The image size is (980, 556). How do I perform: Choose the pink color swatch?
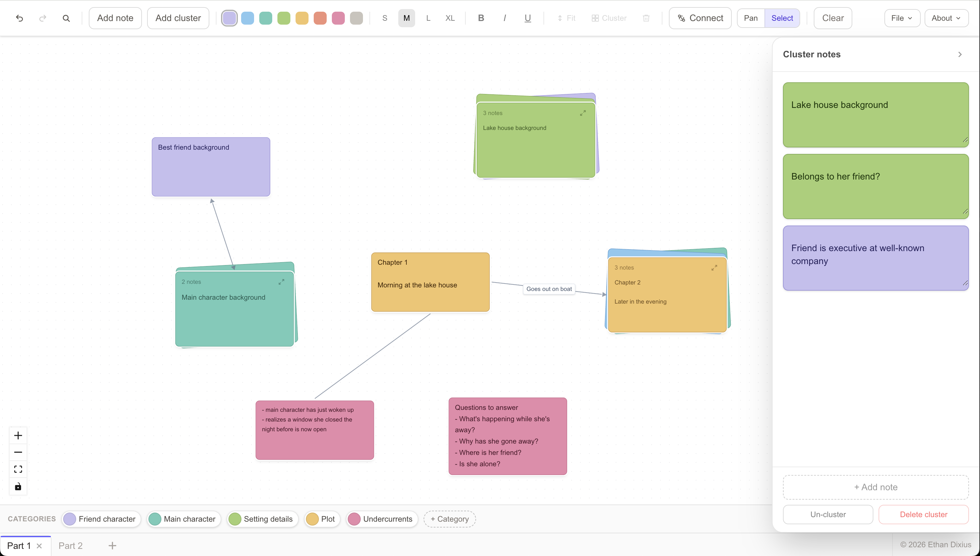[338, 18]
